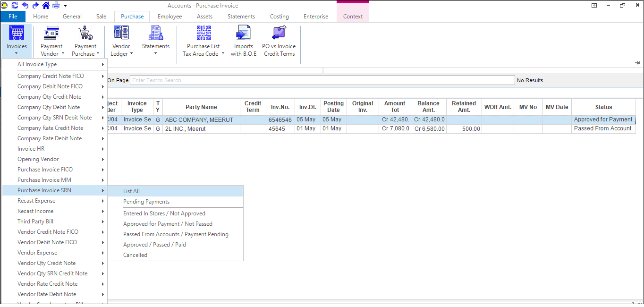Viewport: 644px width, 307px height.
Task: Click the Enter Text to Search field
Action: pos(322,80)
